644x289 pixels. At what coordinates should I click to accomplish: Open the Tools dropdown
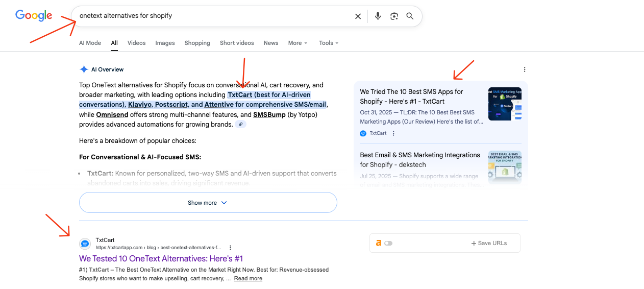tap(329, 43)
